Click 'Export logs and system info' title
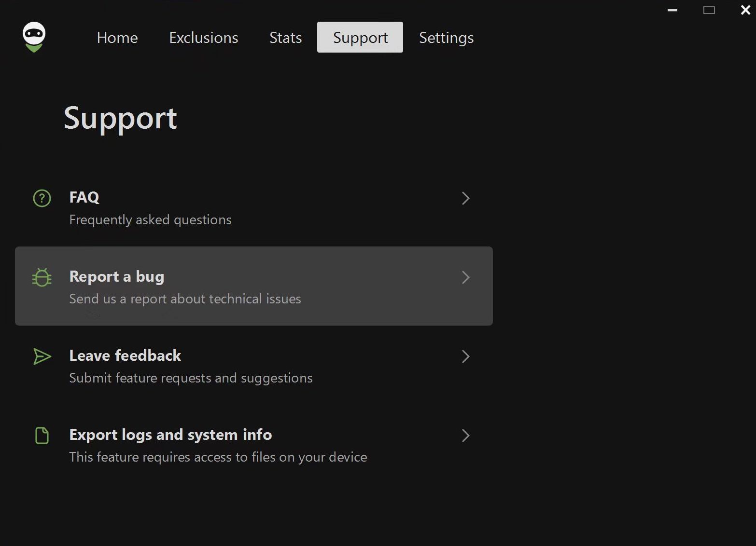 [170, 435]
